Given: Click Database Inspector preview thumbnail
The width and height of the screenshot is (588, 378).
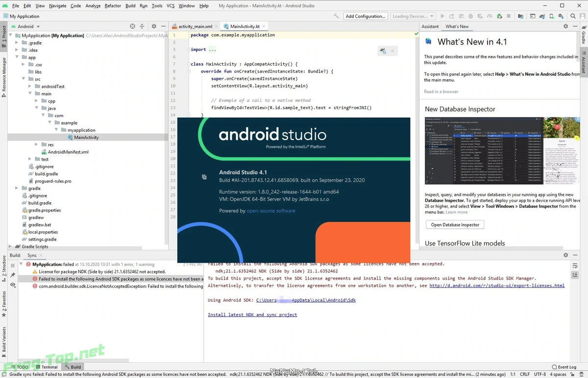Looking at the screenshot, I should pyautogui.click(x=502, y=151).
